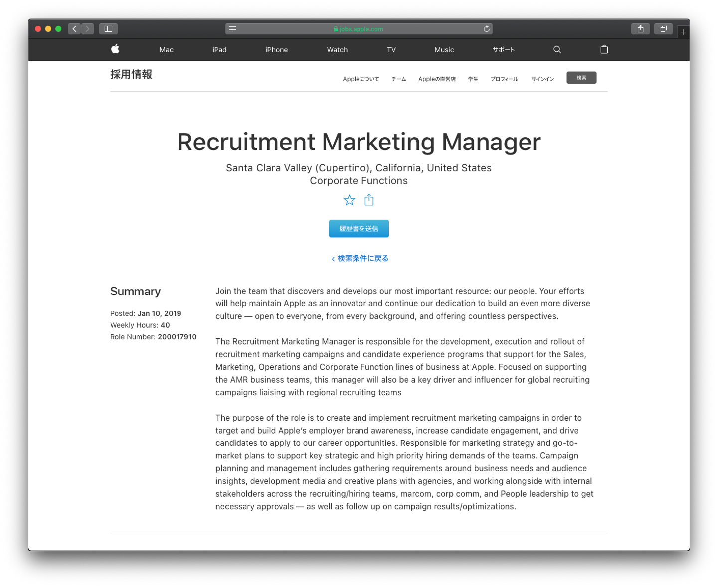The height and width of the screenshot is (588, 718).
Task: Click the Santa Clara Valley location text
Action: tap(359, 168)
